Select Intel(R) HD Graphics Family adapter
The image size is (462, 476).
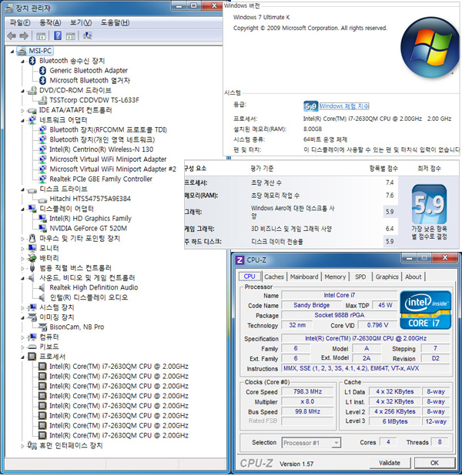(90, 219)
